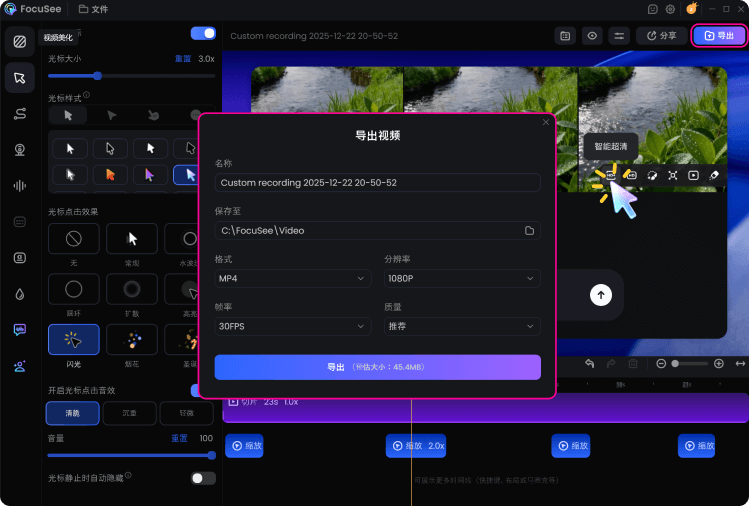Select 常规 click effect option
749x506 pixels.
(x=132, y=238)
